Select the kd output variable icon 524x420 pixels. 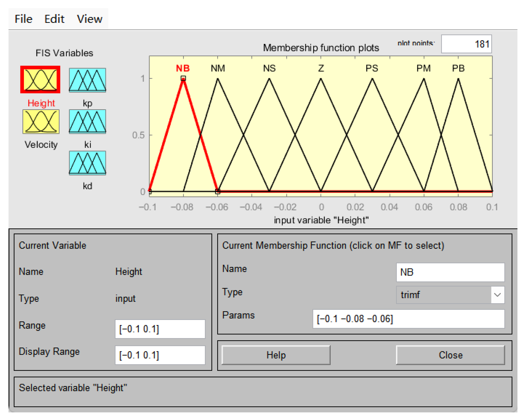[x=87, y=163]
